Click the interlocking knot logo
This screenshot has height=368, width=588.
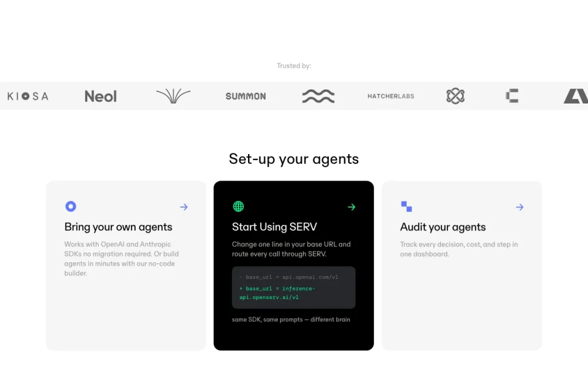pyautogui.click(x=455, y=96)
